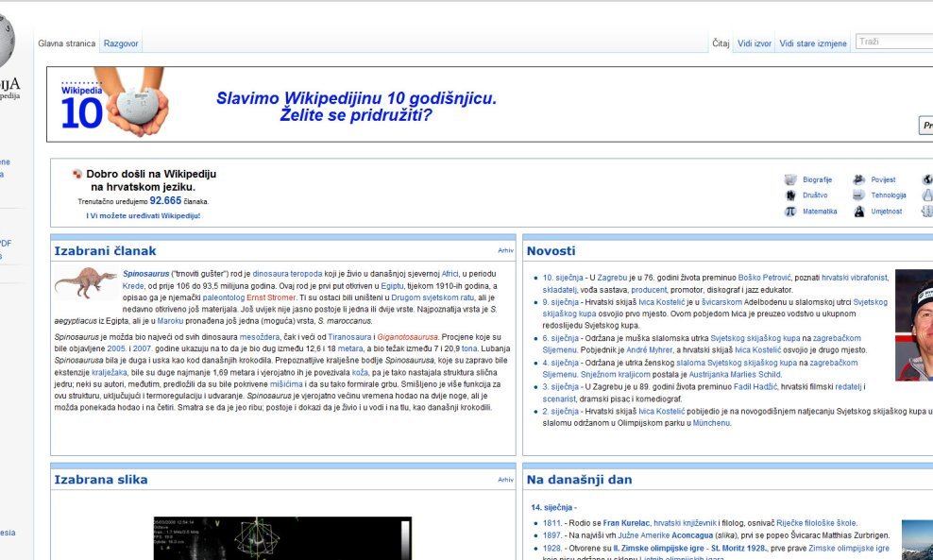Screen dimensions: 933x560
Task: Follow the bold Aconcagua link
Action: [x=691, y=535]
